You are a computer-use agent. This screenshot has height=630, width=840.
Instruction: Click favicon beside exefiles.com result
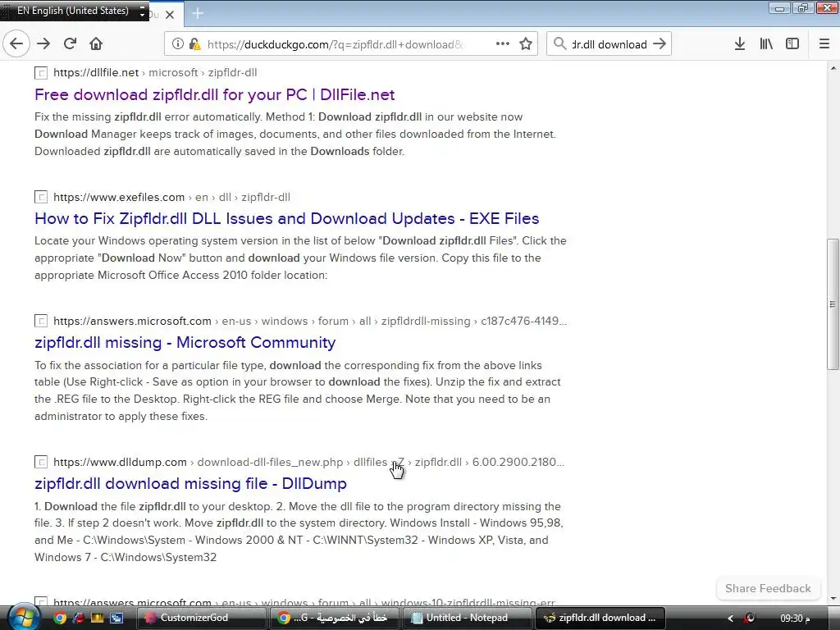[41, 197]
